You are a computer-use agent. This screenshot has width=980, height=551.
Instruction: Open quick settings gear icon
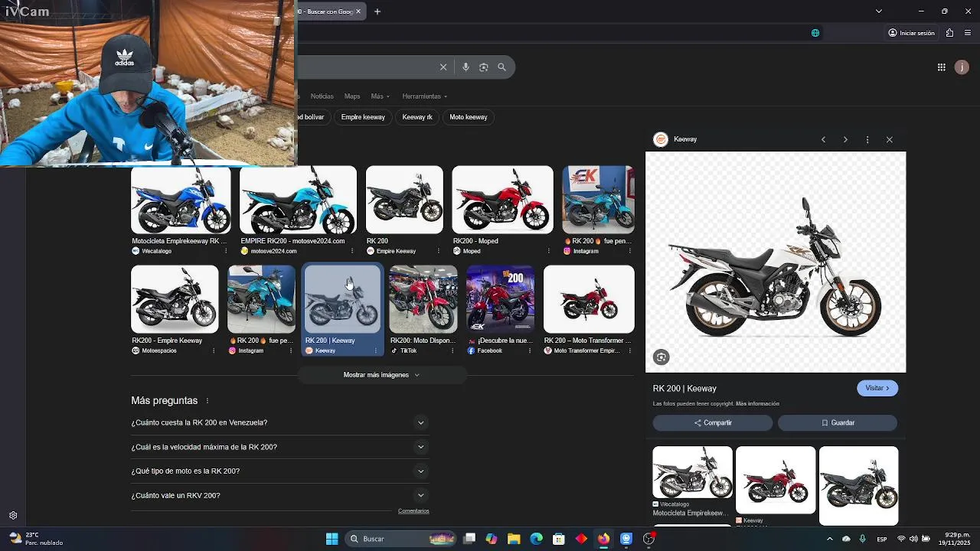(x=13, y=516)
